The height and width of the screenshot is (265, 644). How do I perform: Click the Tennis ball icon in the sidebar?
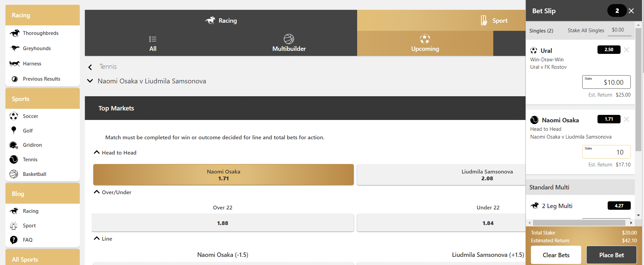click(x=14, y=160)
